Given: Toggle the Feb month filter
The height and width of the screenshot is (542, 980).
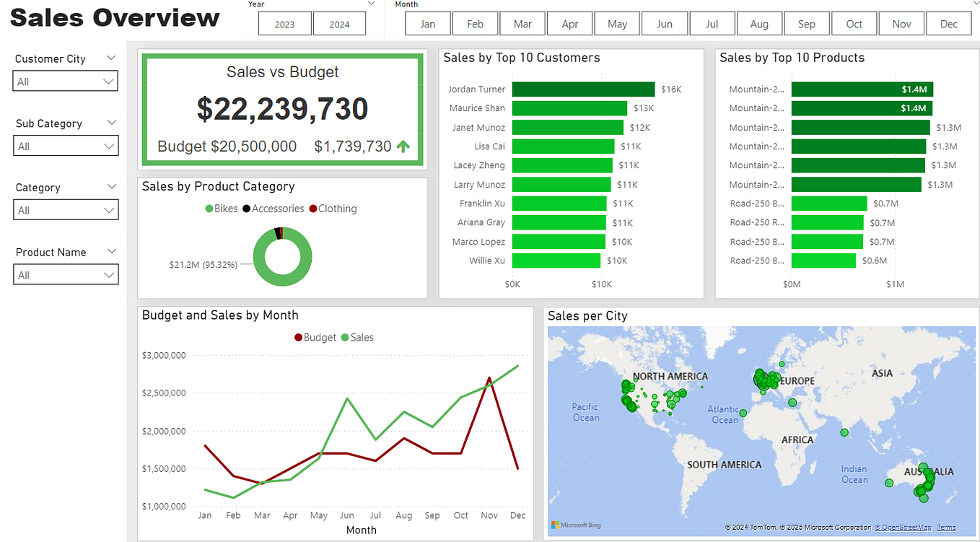Looking at the screenshot, I should click(x=475, y=23).
